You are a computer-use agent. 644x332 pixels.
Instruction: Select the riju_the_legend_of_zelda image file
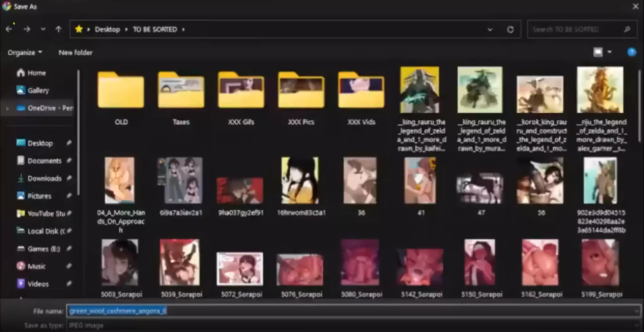click(x=601, y=109)
